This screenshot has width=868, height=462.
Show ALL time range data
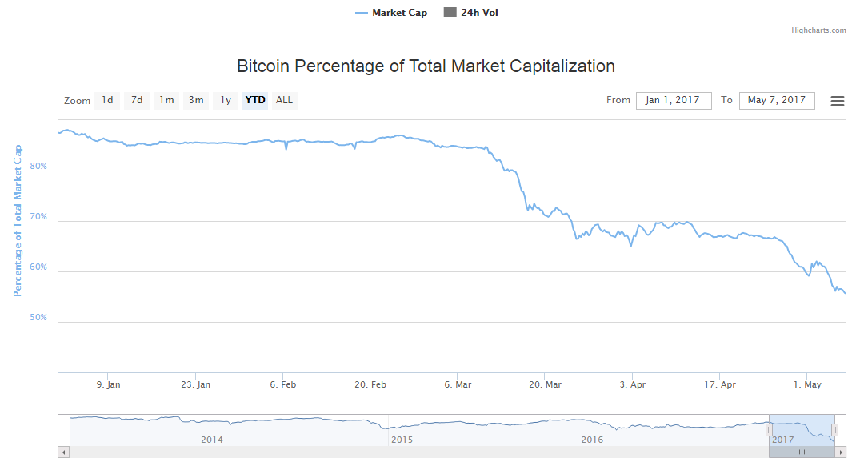284,100
